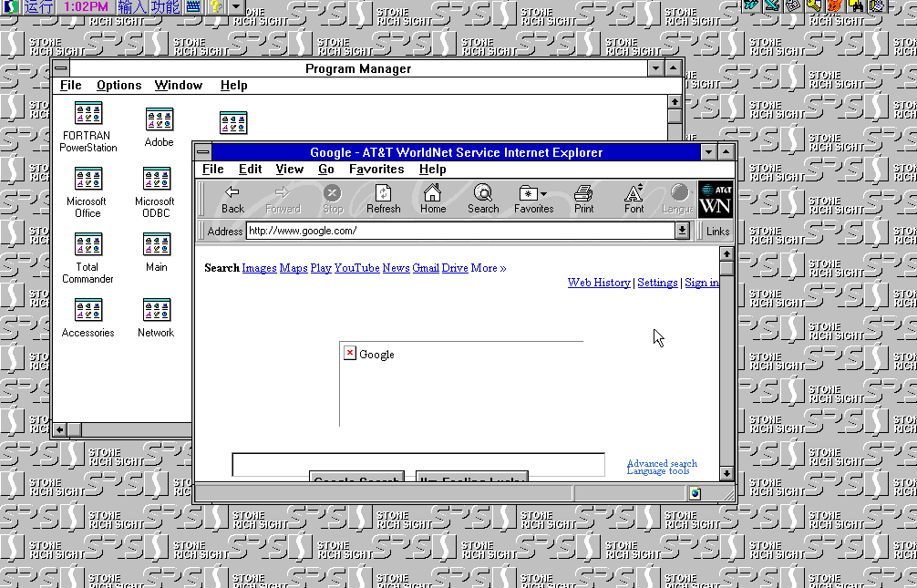Open the Advanced search link

tap(662, 463)
